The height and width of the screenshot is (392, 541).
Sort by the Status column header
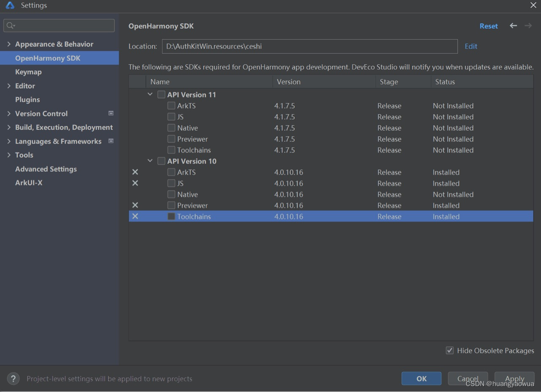[x=482, y=82]
